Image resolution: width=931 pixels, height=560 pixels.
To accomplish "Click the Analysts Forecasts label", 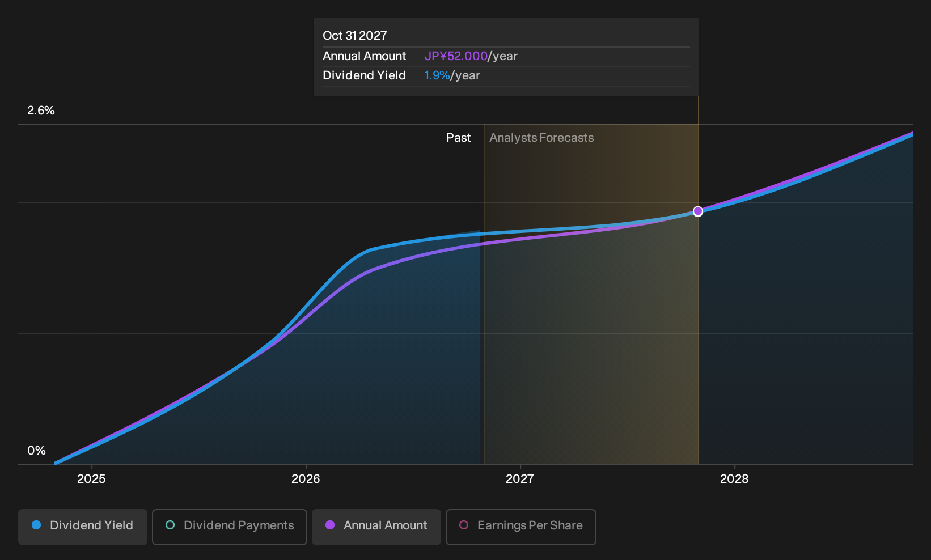I will [541, 138].
